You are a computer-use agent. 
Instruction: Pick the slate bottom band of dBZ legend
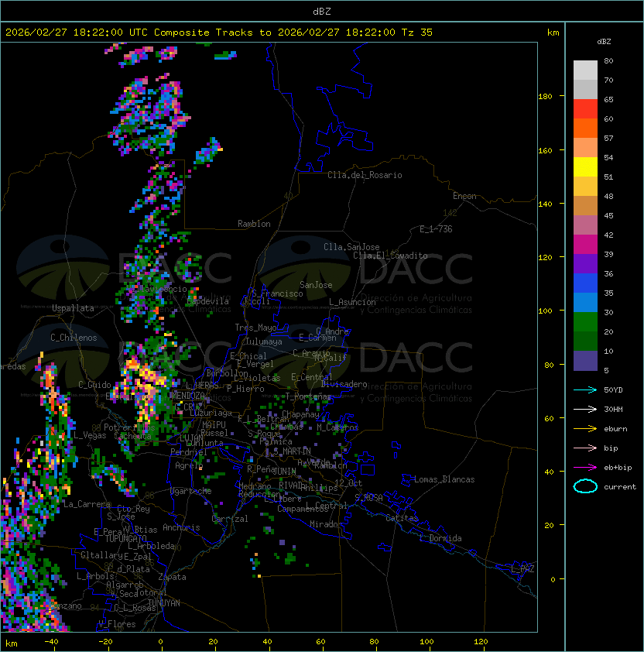(585, 361)
